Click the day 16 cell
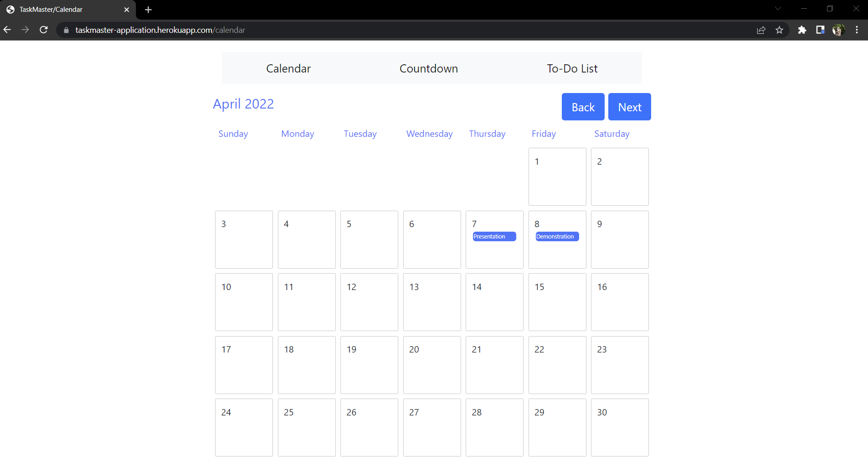The height and width of the screenshot is (472, 868). tap(620, 302)
